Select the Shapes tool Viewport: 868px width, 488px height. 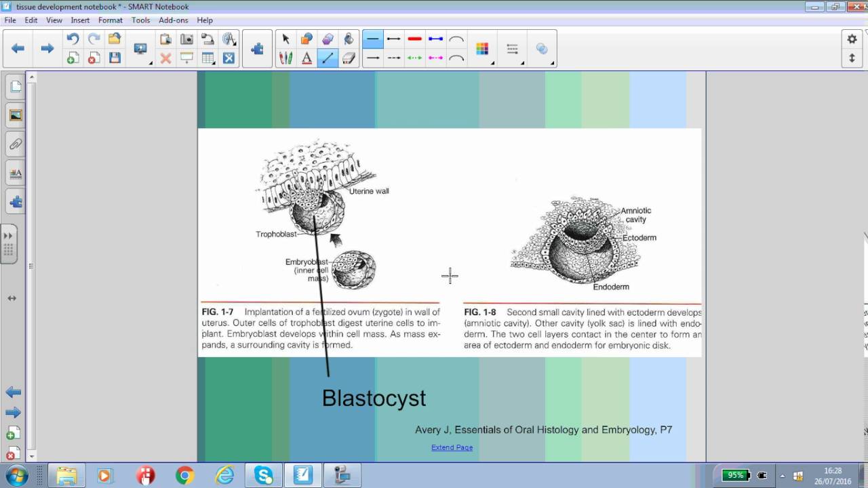307,39
